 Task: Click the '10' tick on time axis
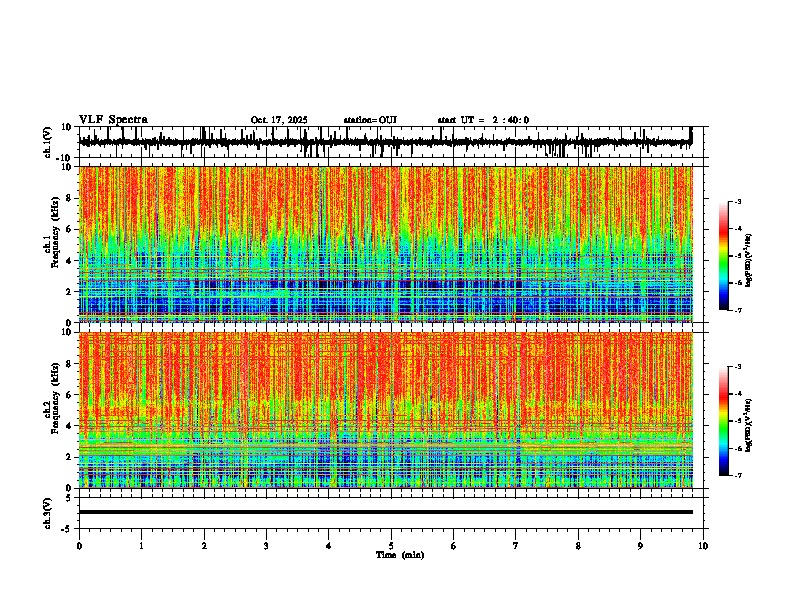click(x=703, y=546)
